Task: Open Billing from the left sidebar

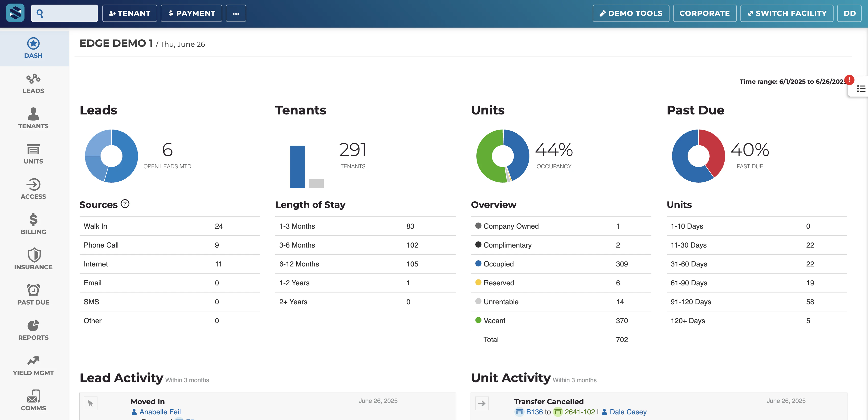Action: [x=33, y=224]
